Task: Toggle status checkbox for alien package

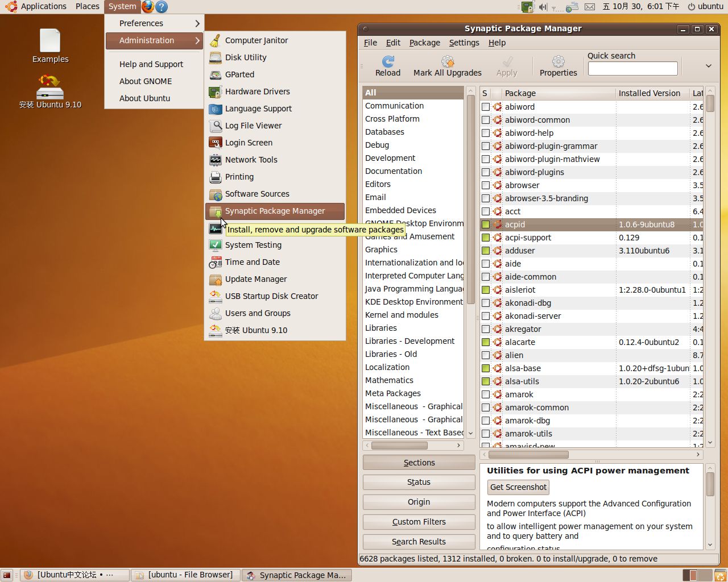Action: 485,355
